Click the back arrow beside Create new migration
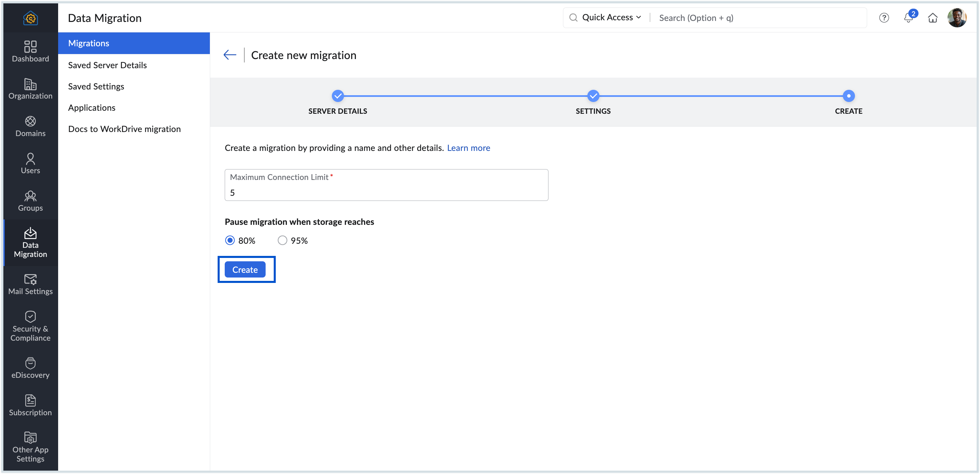The width and height of the screenshot is (980, 474). pyautogui.click(x=230, y=55)
